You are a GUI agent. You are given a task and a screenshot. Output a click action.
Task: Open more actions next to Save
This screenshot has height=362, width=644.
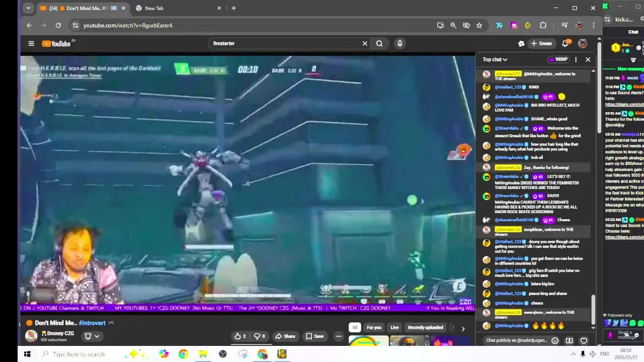339,336
